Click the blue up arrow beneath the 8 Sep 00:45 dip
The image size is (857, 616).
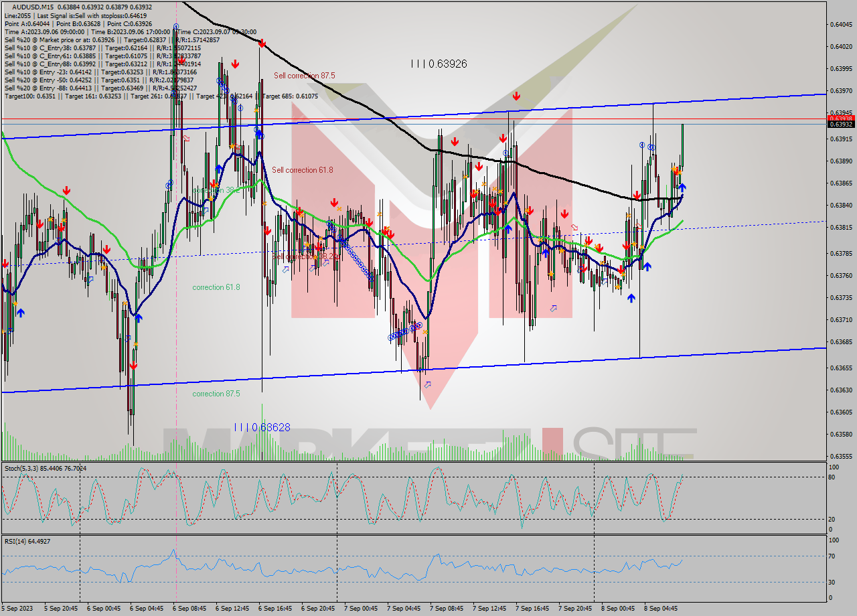pyautogui.click(x=631, y=299)
